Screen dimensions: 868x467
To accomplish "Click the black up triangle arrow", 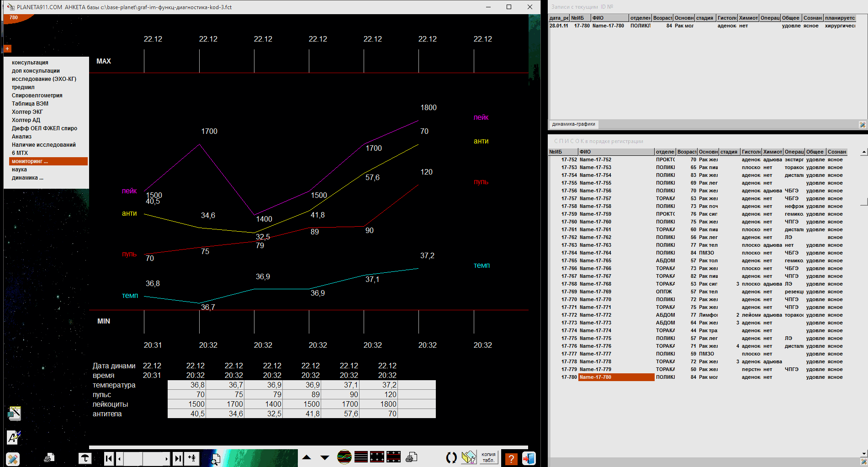I will tap(307, 457).
